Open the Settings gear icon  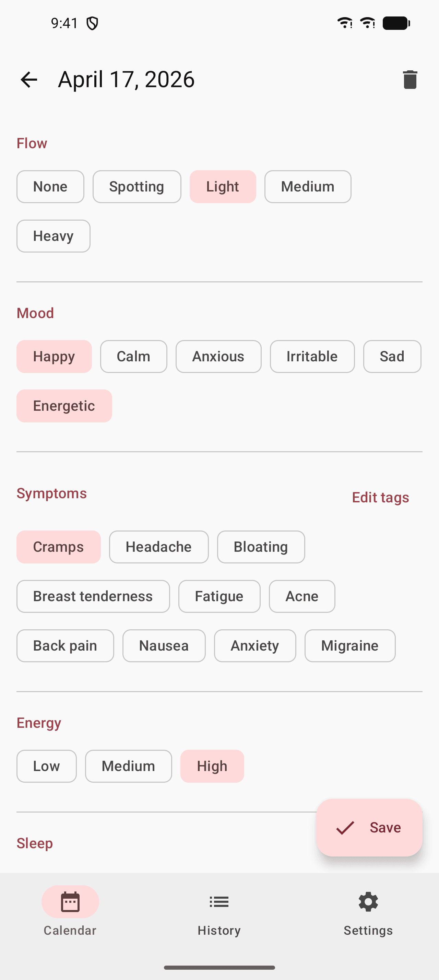[368, 902]
